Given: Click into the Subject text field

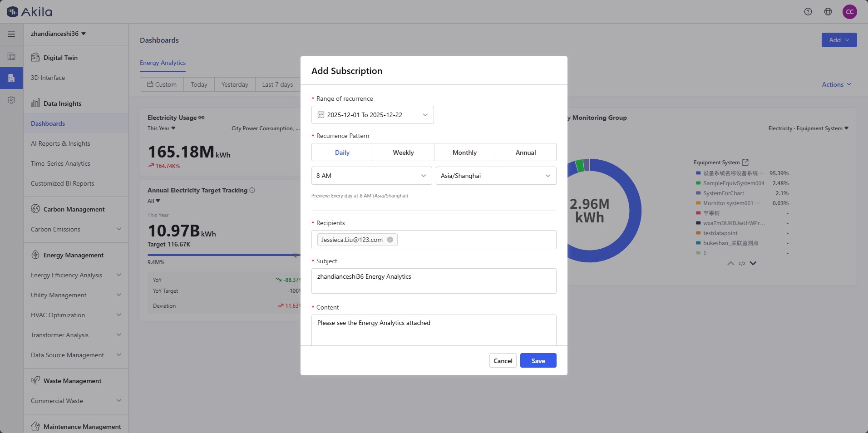Looking at the screenshot, I should pyautogui.click(x=434, y=281).
